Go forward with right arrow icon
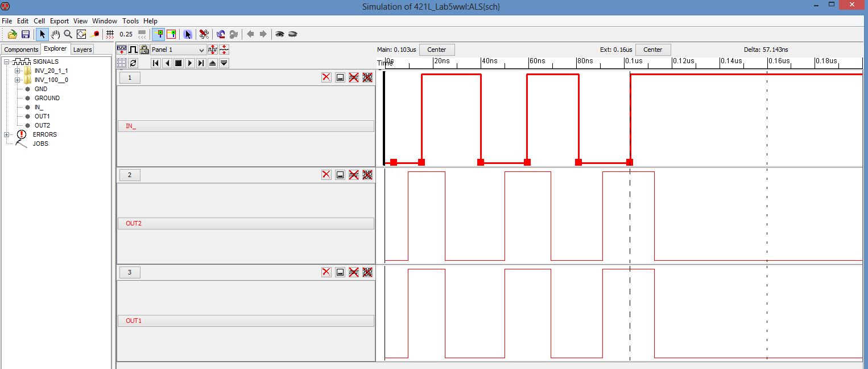This screenshot has width=868, height=369. (x=263, y=34)
